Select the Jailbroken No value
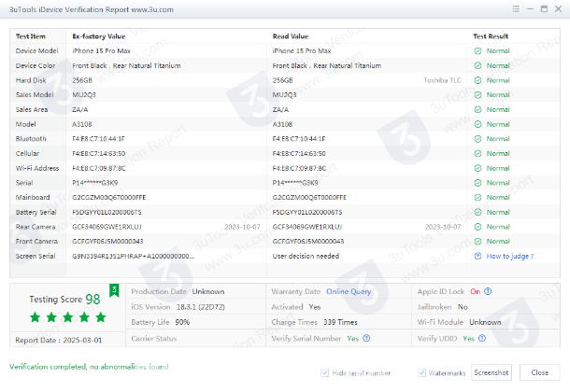Viewport: 570px width, 392px height. [463, 307]
